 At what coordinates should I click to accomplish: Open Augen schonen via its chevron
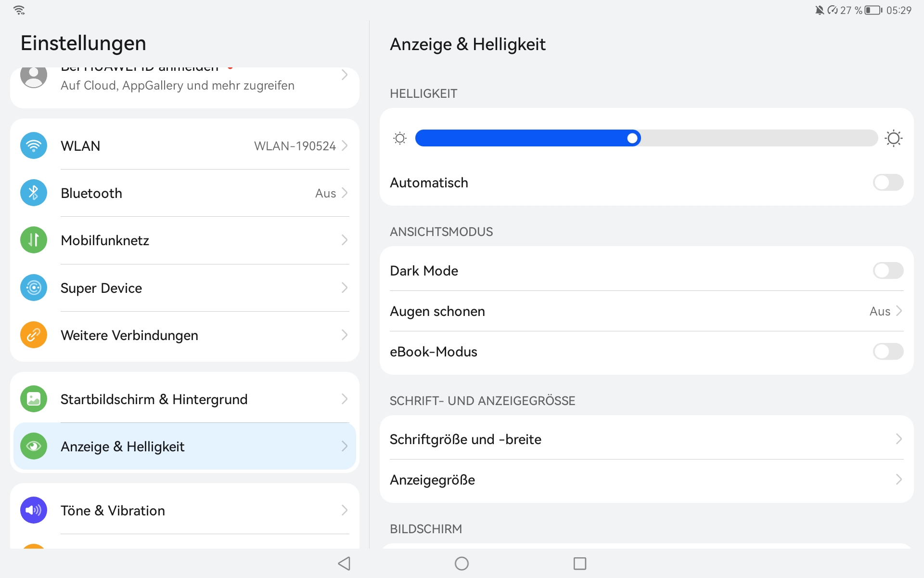(x=898, y=311)
